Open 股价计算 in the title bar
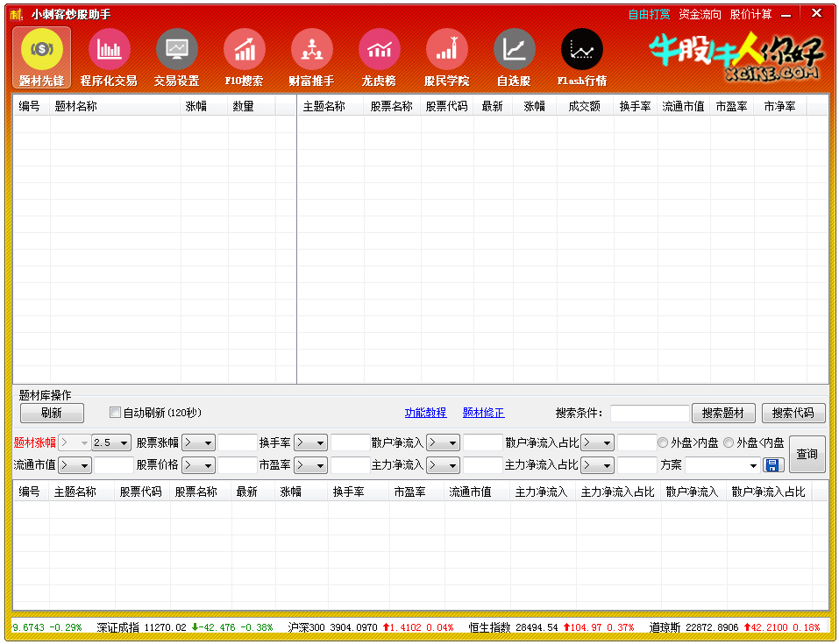The width and height of the screenshot is (839, 644). click(x=750, y=14)
